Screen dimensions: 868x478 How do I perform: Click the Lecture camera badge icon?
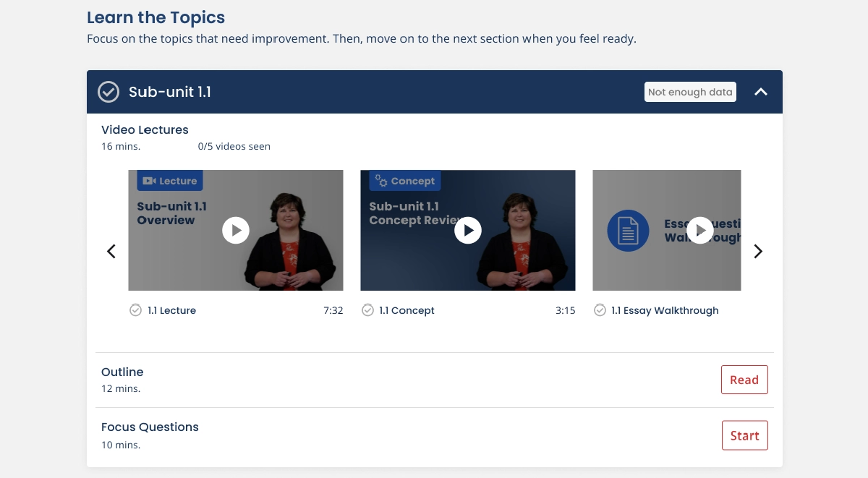click(150, 181)
